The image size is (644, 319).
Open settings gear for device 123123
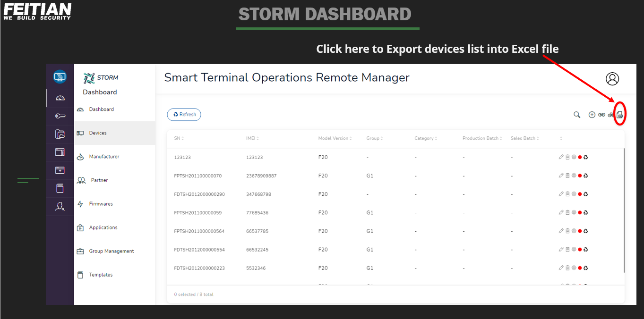click(574, 157)
